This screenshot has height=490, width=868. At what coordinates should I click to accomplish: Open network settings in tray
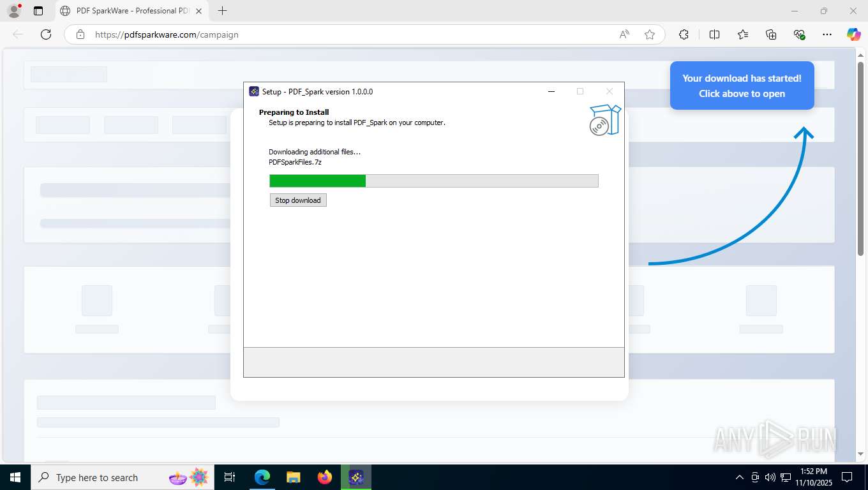point(784,477)
